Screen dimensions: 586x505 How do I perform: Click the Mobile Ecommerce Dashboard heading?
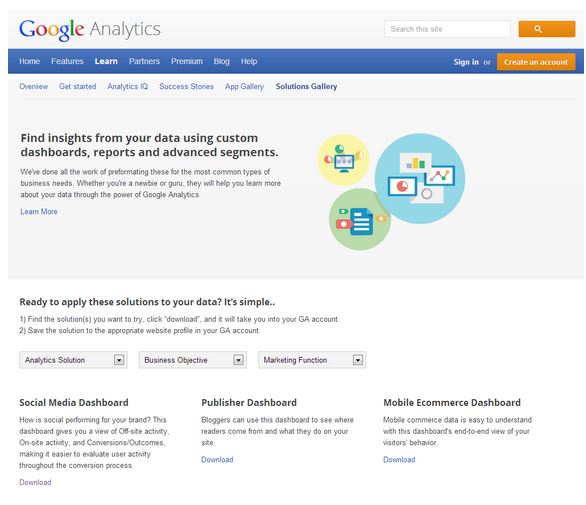452,403
